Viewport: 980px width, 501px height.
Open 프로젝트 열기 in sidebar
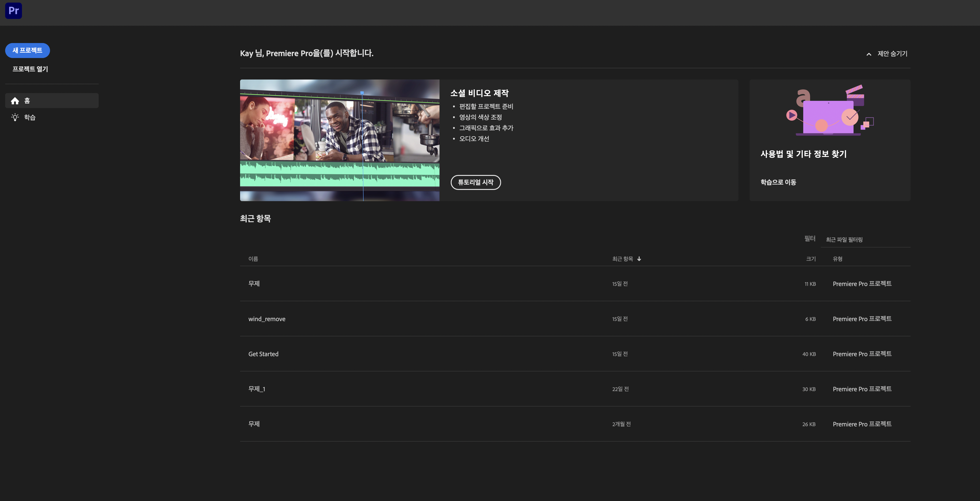30,69
